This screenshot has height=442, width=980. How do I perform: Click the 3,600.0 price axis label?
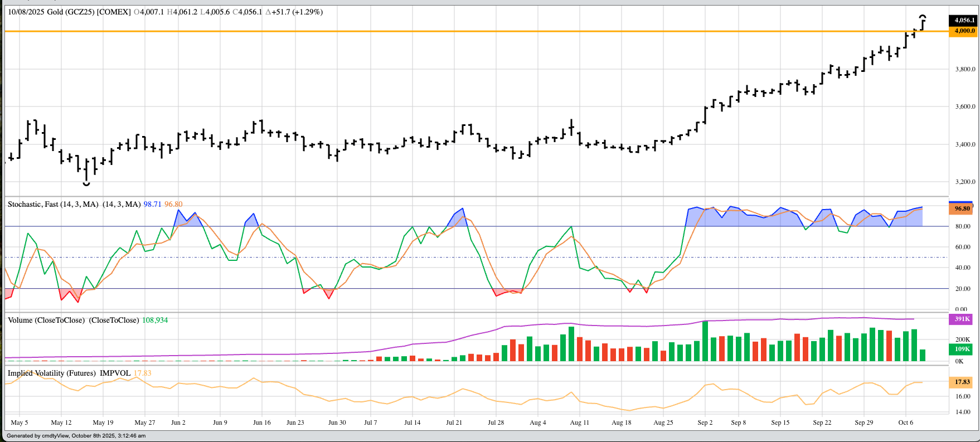pyautogui.click(x=965, y=106)
